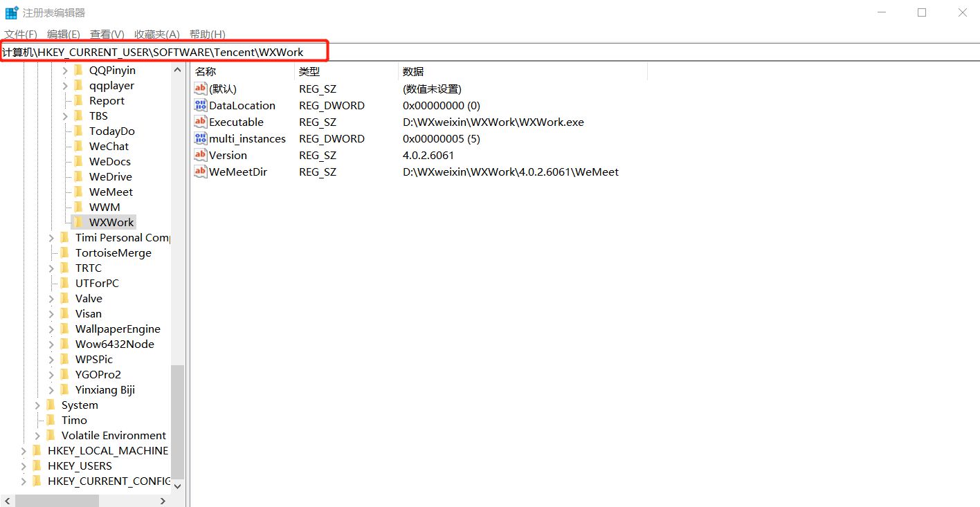Expand the HKEY_LOCAL_MACHINE hive
This screenshot has width=980, height=507.
click(x=24, y=450)
